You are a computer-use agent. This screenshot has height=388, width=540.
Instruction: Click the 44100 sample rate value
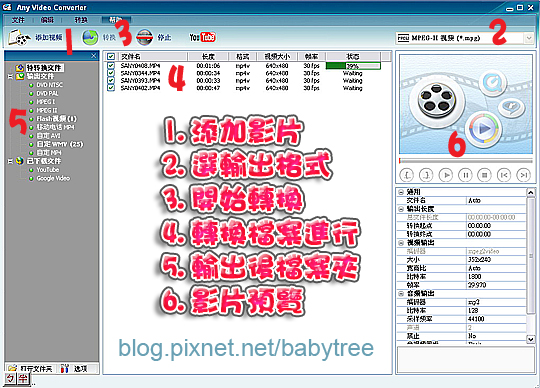[x=476, y=319]
